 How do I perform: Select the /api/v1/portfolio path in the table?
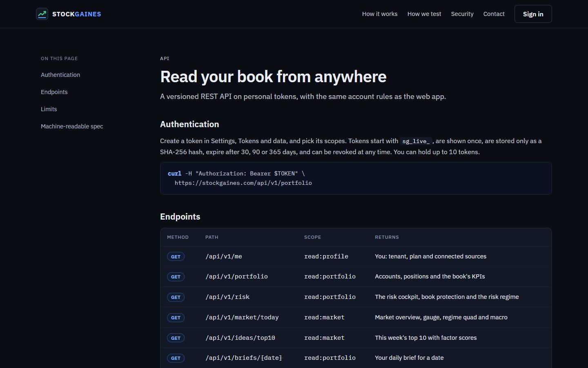point(237,276)
